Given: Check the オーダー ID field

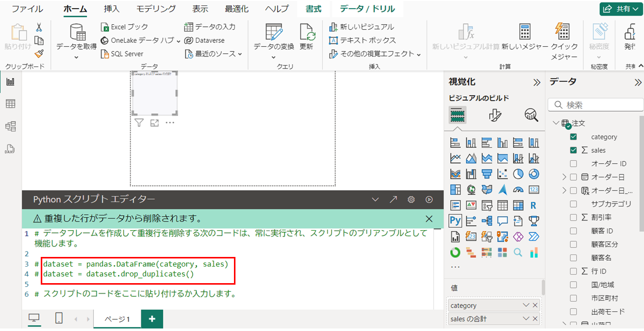Looking at the screenshot, I should 573,164.
